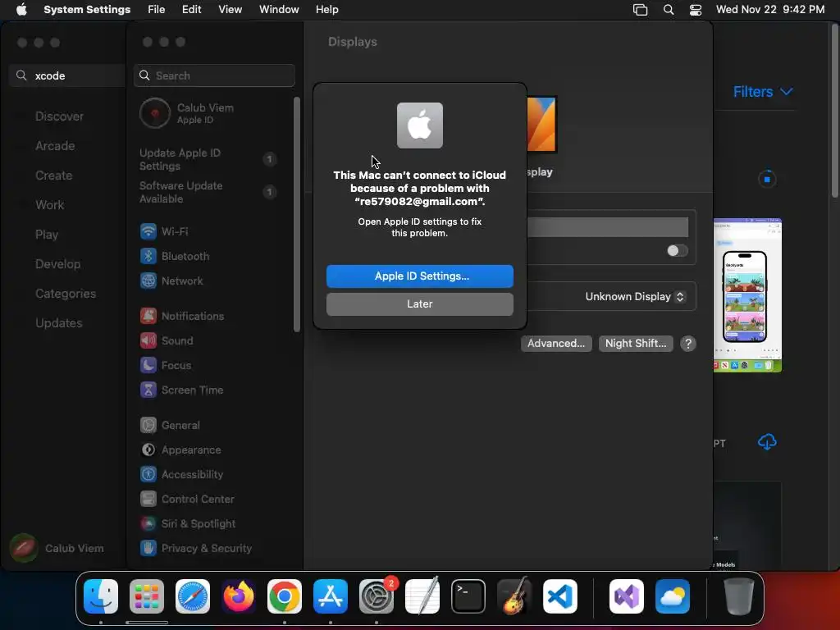
Task: Go to Develop in App Store sidebar
Action: click(58, 264)
